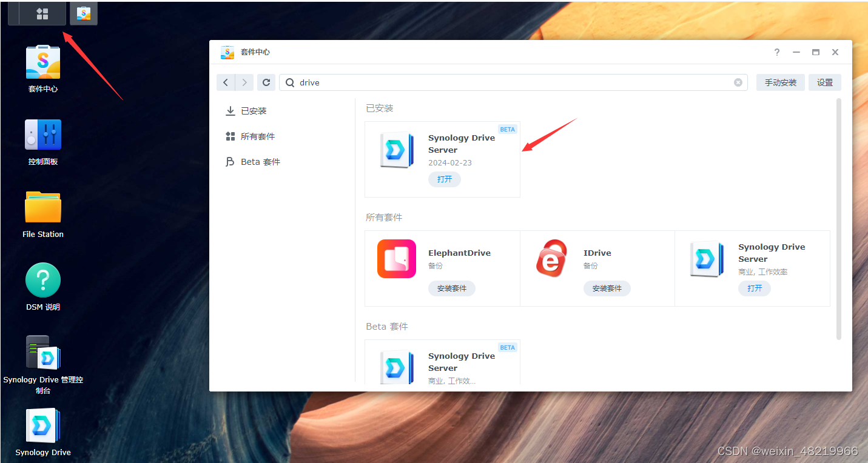
Task: Select the Package Center taskbar icon
Action: click(x=84, y=13)
